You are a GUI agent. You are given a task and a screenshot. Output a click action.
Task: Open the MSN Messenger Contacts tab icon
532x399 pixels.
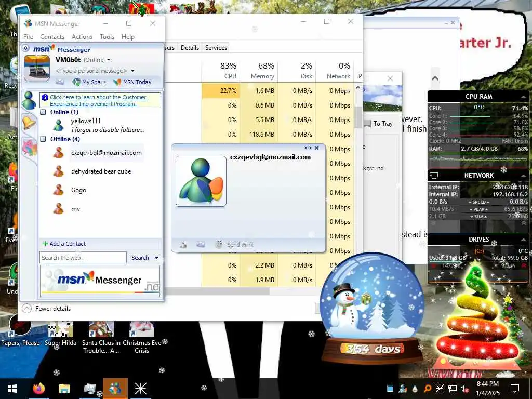click(x=29, y=101)
